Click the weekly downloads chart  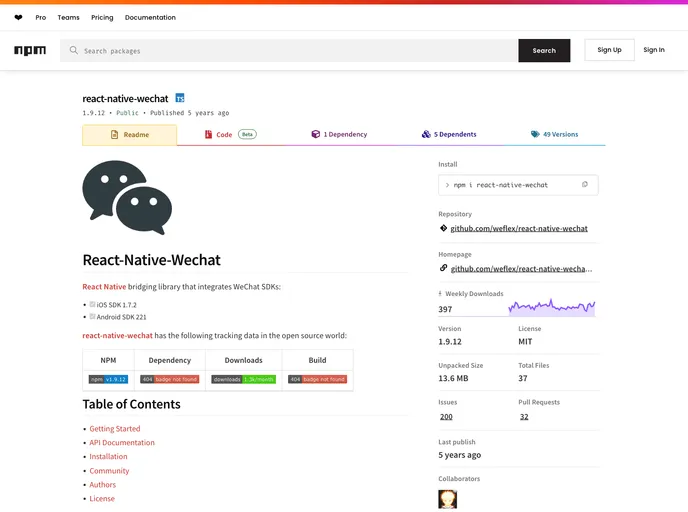(551, 308)
